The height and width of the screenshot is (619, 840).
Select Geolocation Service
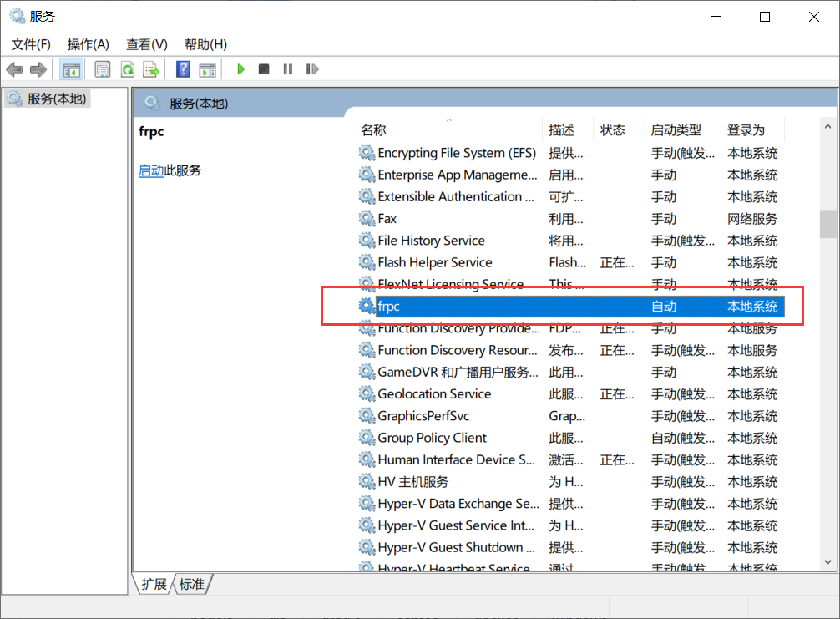click(x=570, y=394)
